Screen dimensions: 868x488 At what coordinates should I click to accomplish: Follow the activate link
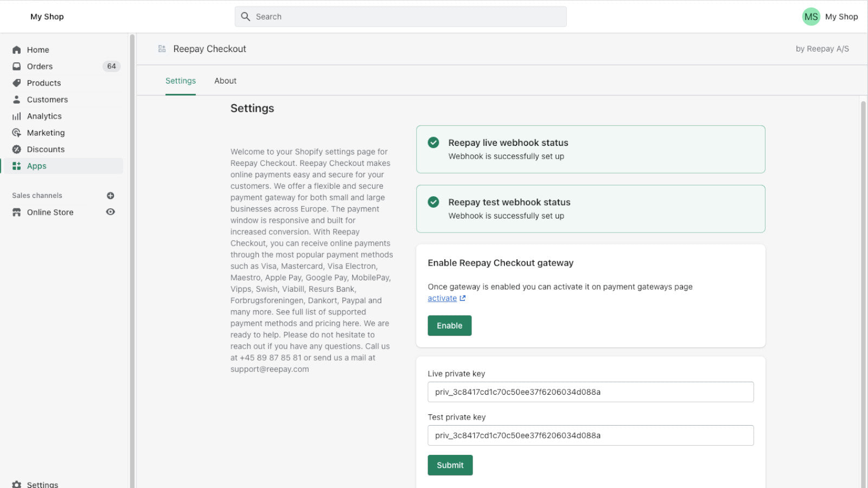click(442, 298)
